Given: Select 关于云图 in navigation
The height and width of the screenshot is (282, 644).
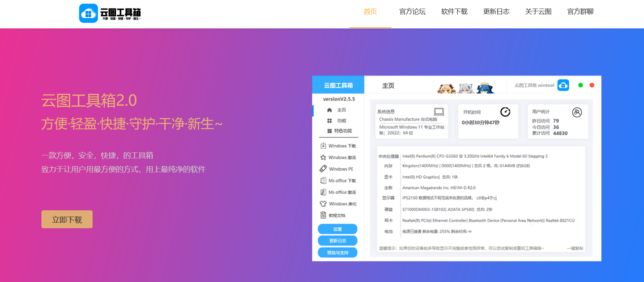Looking at the screenshot, I should [538, 12].
